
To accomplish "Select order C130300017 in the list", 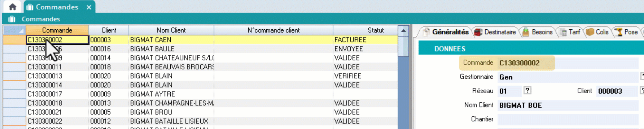I will click(45, 94).
